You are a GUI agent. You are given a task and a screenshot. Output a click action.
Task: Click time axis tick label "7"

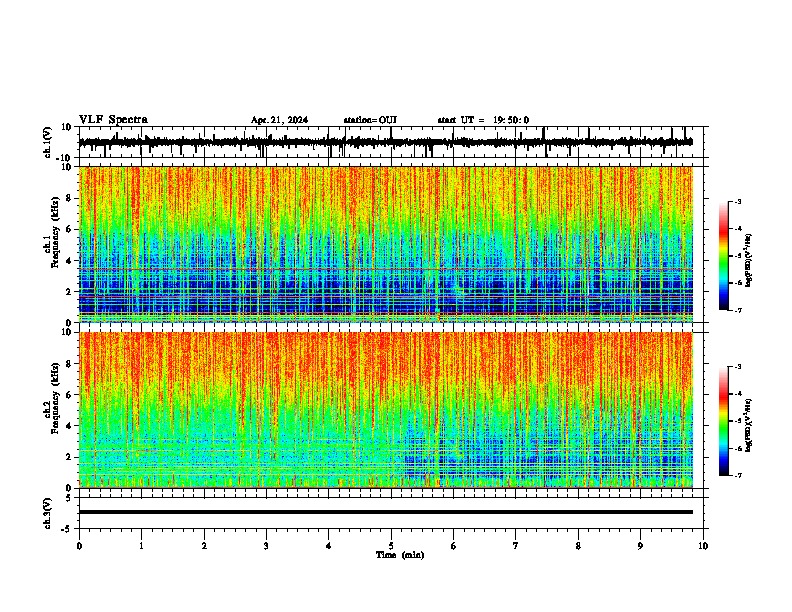coord(516,546)
